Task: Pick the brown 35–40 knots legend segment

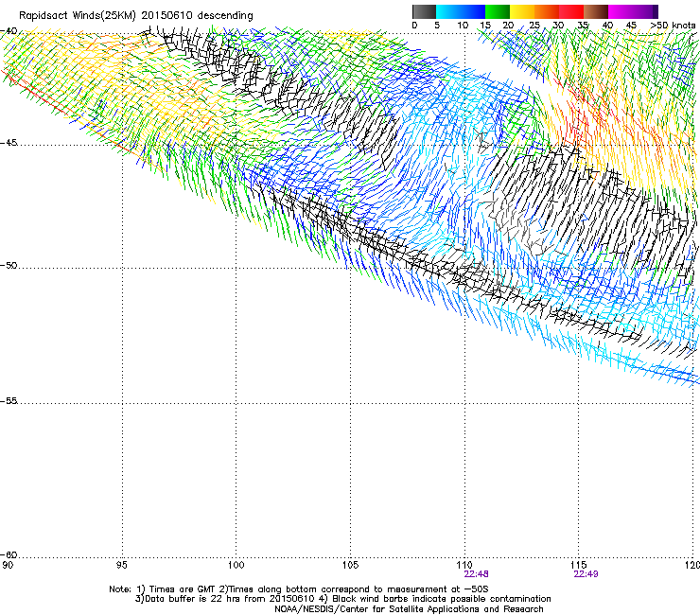Action: [596, 11]
